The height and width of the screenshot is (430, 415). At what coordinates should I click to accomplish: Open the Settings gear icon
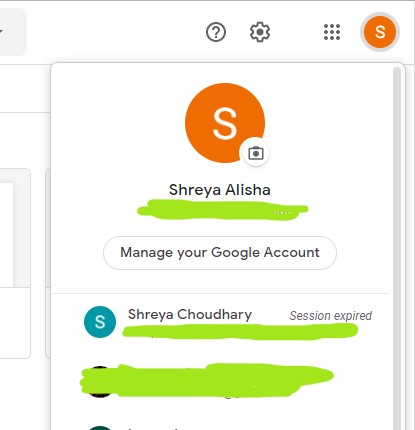tap(260, 32)
